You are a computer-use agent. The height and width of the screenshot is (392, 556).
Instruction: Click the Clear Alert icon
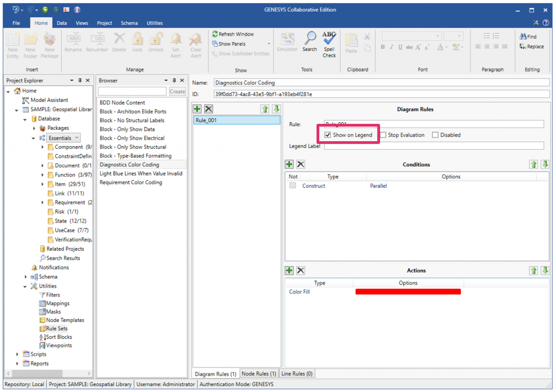pos(195,40)
